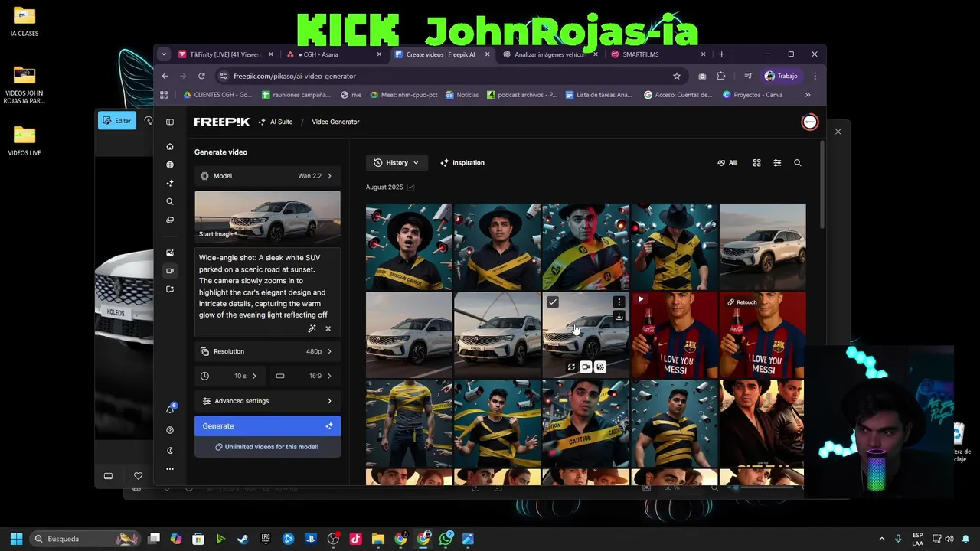This screenshot has width=980, height=551.
Task: Open the Ronaldo Retouch thumbnail
Action: click(763, 335)
